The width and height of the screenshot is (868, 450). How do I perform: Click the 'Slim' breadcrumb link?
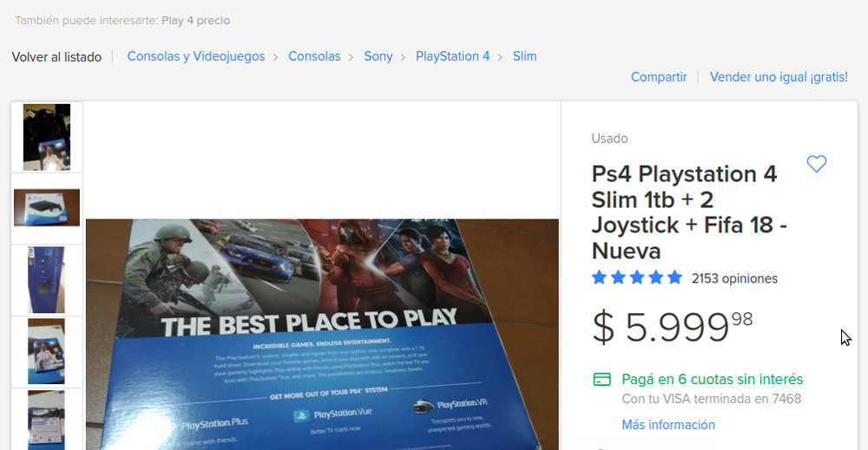(x=524, y=56)
